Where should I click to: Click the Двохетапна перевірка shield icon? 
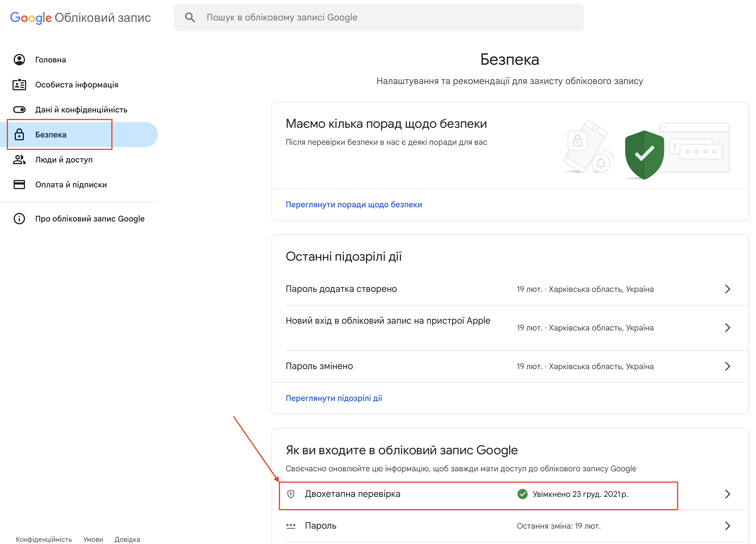click(x=291, y=494)
